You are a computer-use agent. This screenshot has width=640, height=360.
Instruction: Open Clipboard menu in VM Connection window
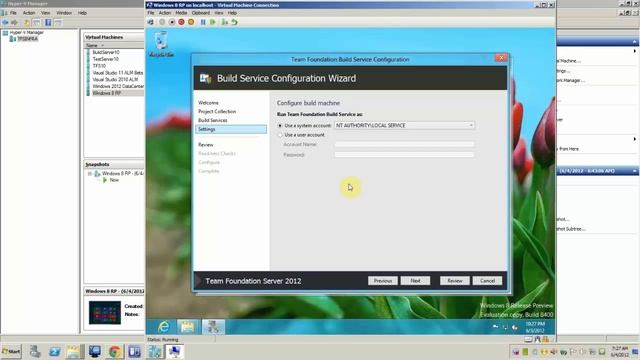click(201, 13)
